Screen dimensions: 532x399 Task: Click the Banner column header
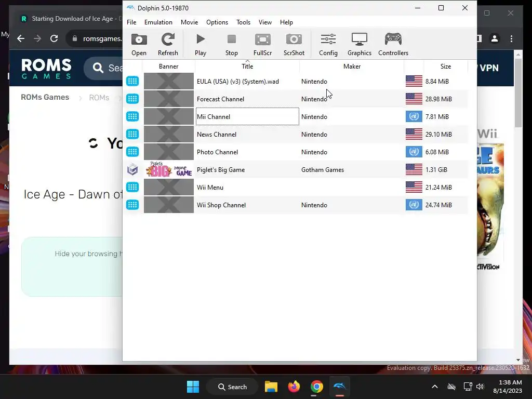pos(168,66)
